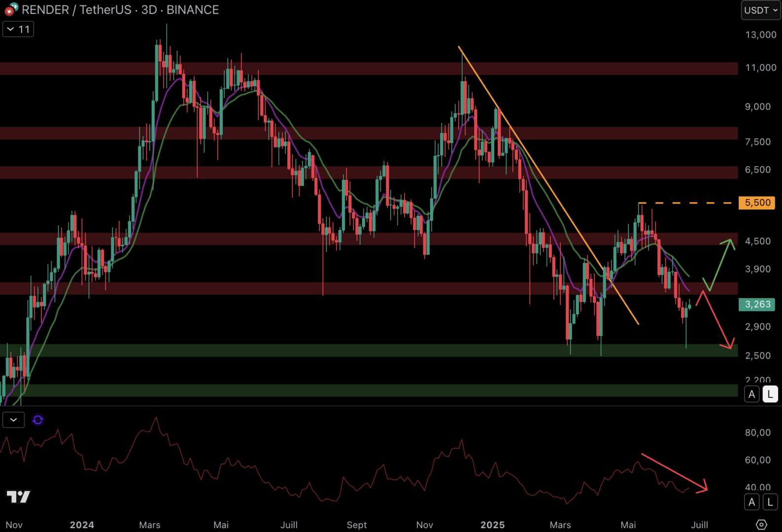Screen dimensions: 782x532
Task: Click the purple sync indicator icon
Action: tap(38, 420)
